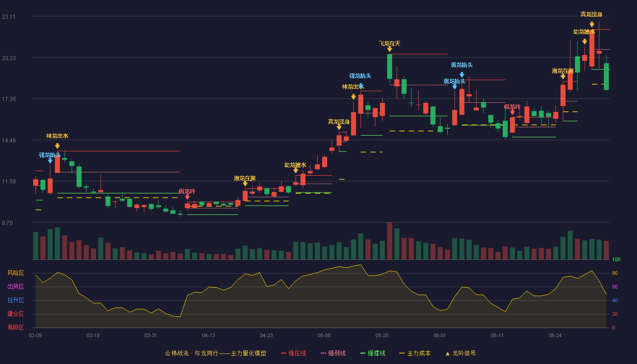This screenshot has width=637, height=364.
Task: Click the topmost 真龙现身 arrow at the chart's peak
Action: click(591, 25)
